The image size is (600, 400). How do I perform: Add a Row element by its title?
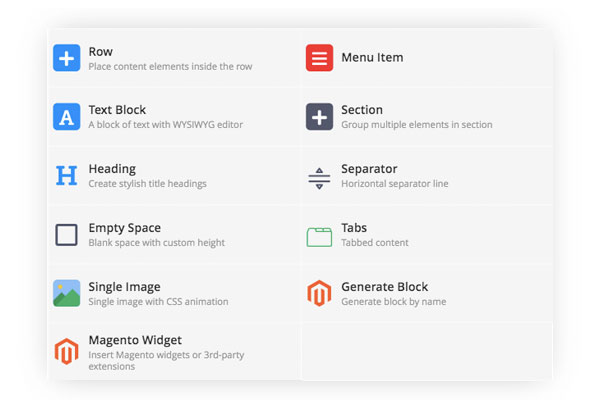coord(100,51)
